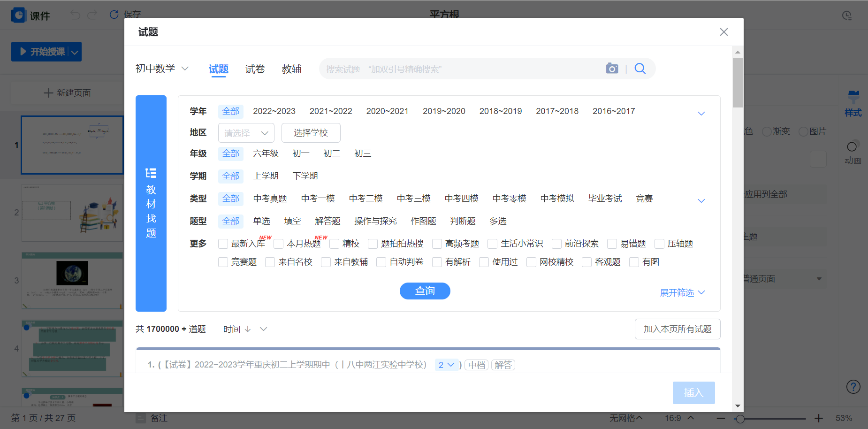Open the 无网格 grid selector
The image size is (868, 429).
point(626,418)
